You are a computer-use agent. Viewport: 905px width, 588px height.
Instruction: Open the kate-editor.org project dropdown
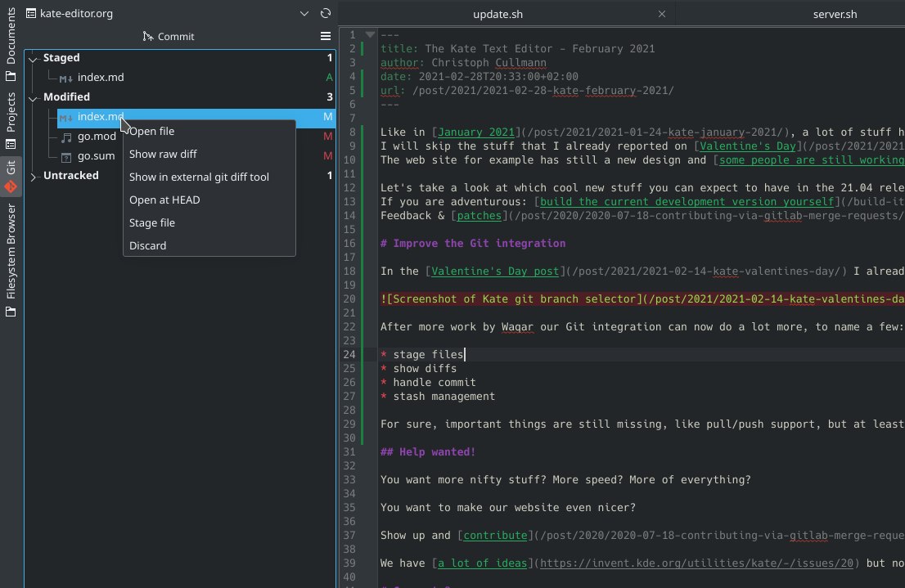[304, 13]
